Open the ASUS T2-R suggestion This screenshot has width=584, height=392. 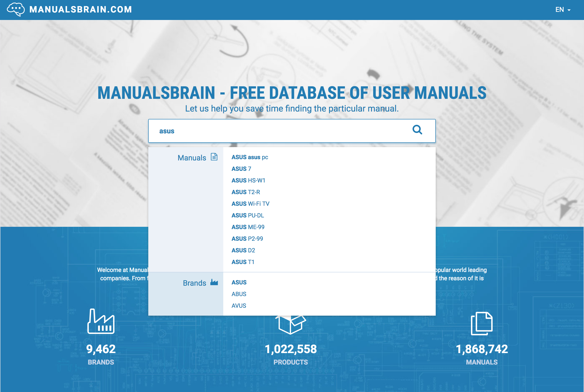[246, 192]
